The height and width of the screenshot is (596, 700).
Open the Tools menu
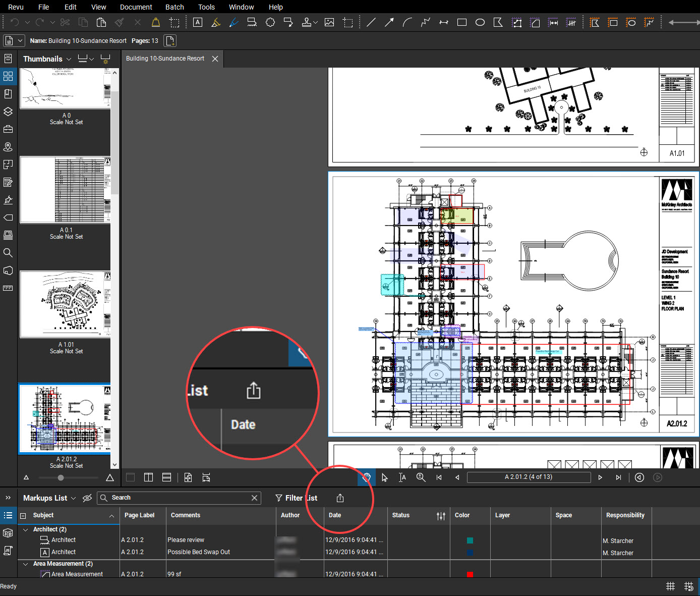[206, 7]
